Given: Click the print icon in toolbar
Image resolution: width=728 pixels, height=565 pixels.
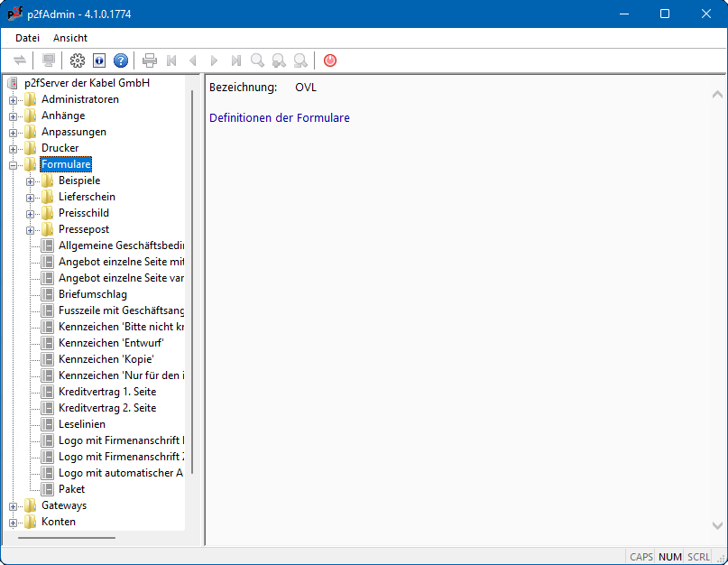Looking at the screenshot, I should pyautogui.click(x=150, y=60).
